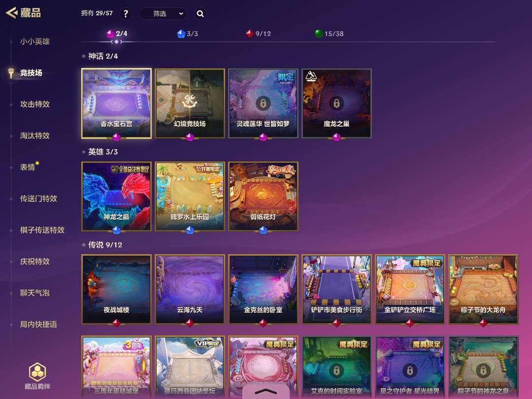
Task: Jump to purple gem 2/4 rarity marker
Action: pos(117,33)
